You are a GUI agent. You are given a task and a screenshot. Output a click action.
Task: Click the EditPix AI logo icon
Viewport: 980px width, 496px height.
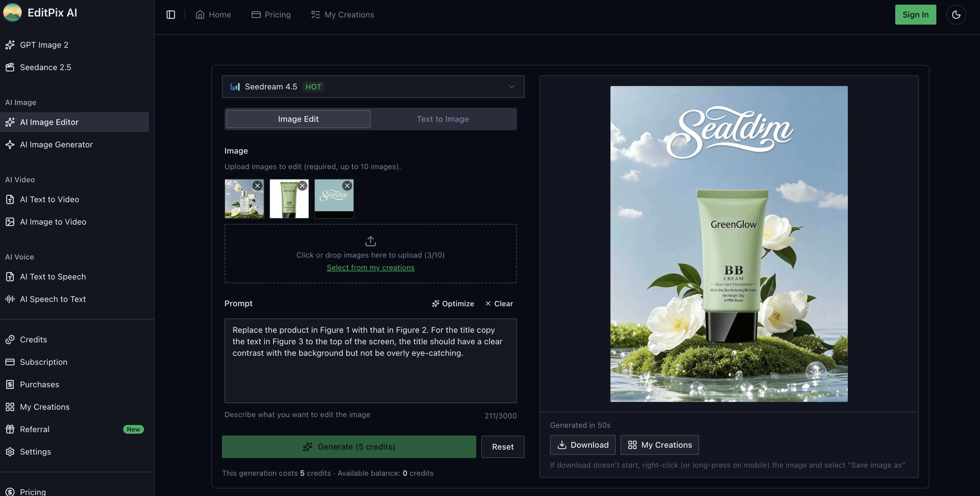[x=12, y=12]
